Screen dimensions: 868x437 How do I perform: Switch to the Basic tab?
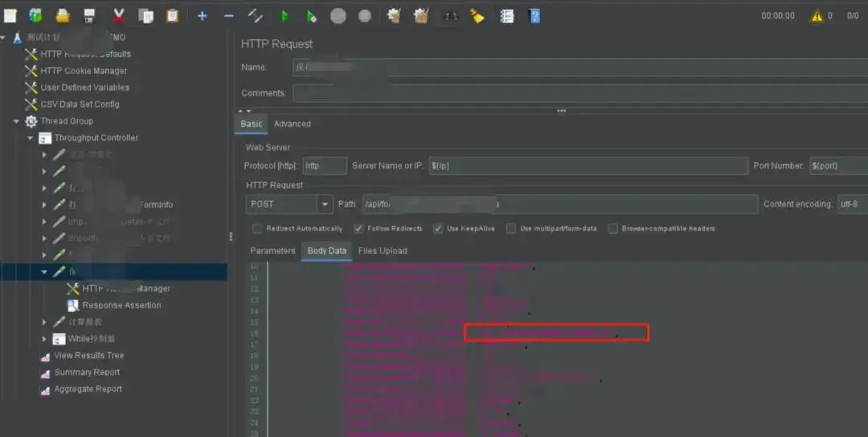(251, 124)
